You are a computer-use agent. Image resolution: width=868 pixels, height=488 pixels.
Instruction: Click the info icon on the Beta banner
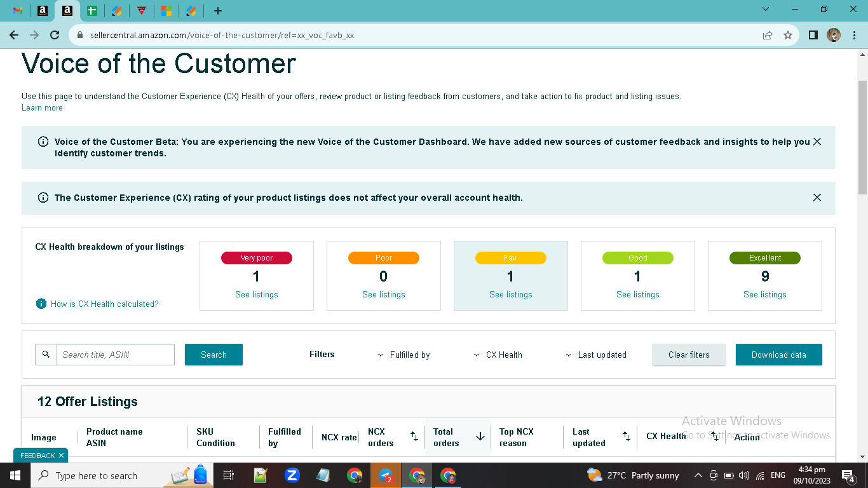point(43,142)
